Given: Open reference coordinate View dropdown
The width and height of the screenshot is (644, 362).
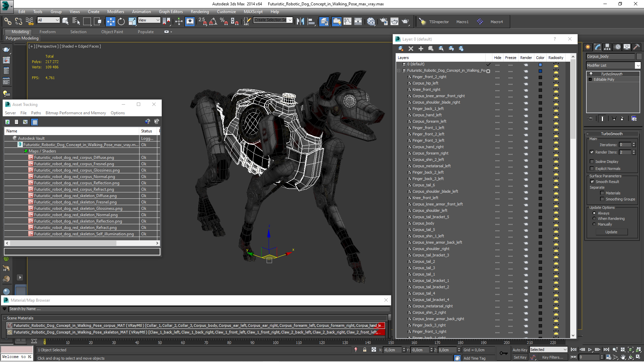Looking at the screenshot, I should [149, 20].
